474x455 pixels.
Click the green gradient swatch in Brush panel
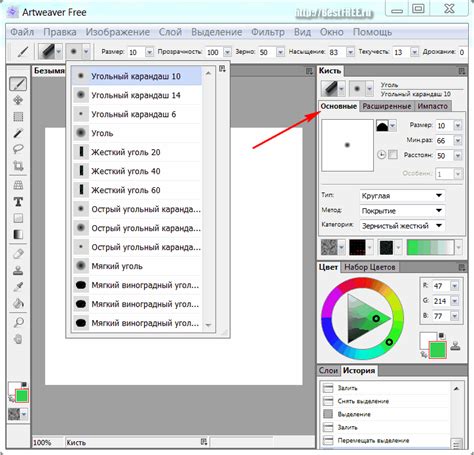[x=430, y=248]
